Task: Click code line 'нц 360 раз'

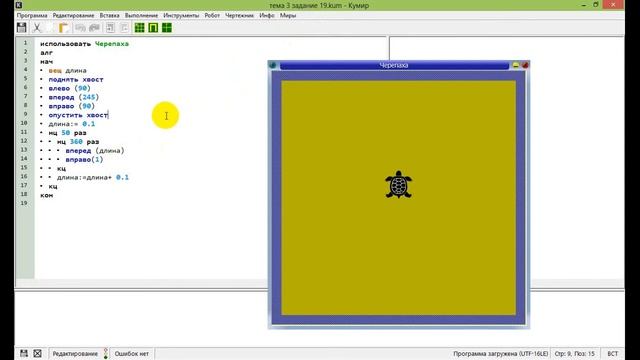Action: (78, 142)
